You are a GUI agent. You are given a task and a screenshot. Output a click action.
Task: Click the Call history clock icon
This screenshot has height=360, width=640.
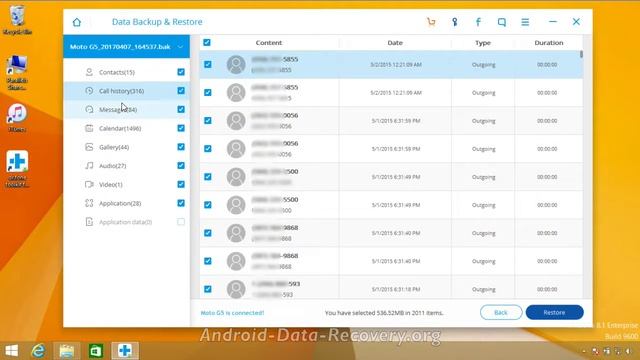pyautogui.click(x=89, y=91)
